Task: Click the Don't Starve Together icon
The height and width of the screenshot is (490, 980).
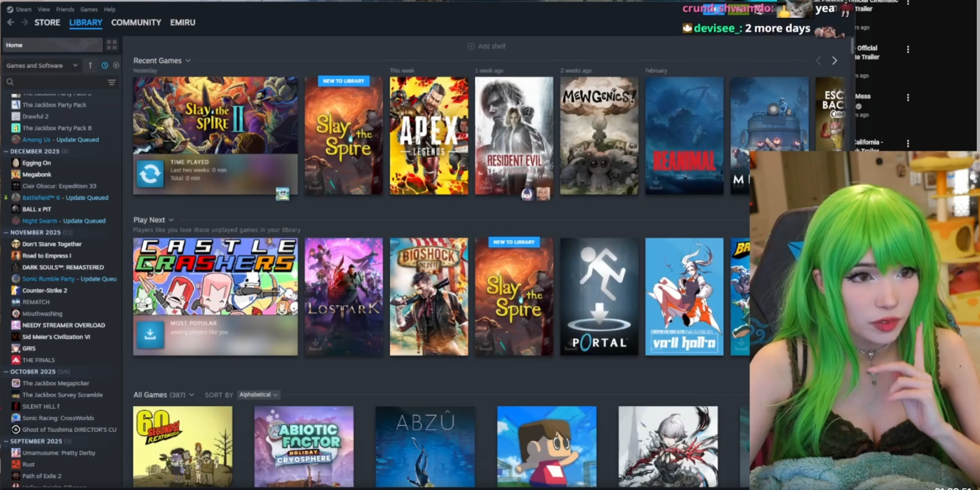Action: click(16, 244)
